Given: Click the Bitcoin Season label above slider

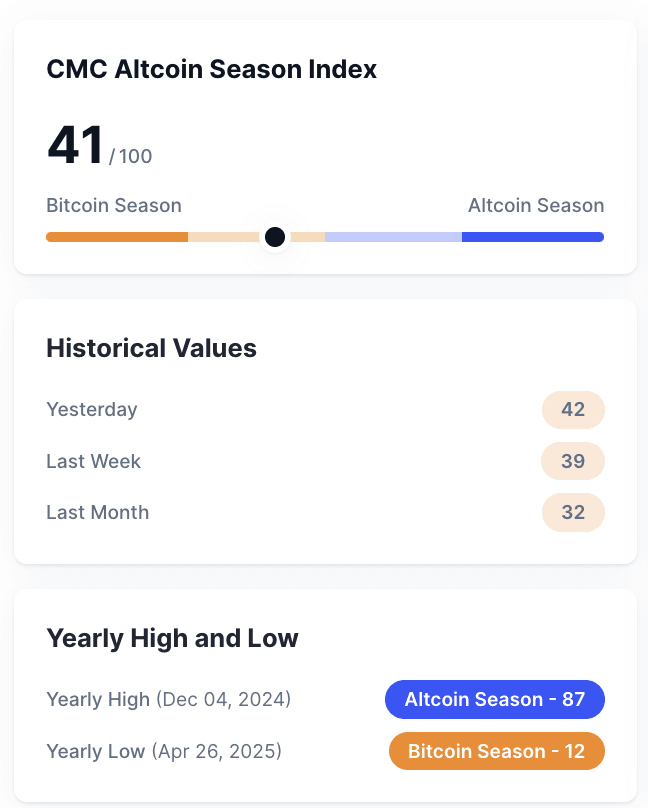Looking at the screenshot, I should point(114,205).
